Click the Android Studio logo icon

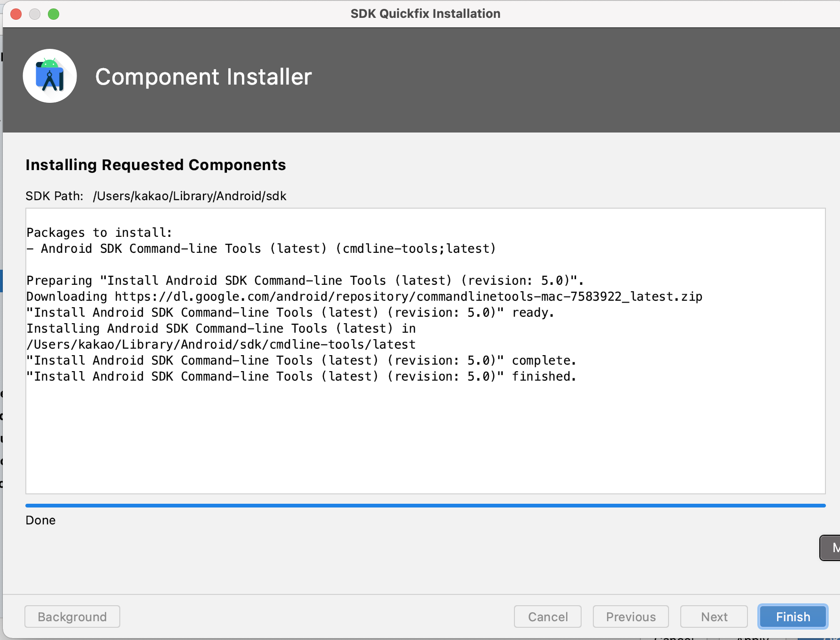[x=50, y=76]
